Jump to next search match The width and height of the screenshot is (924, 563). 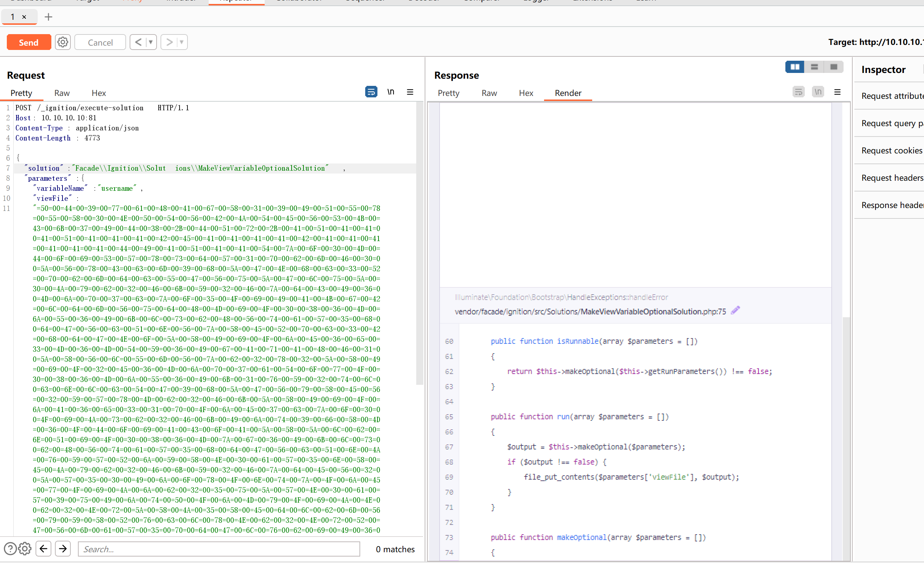coord(63,549)
